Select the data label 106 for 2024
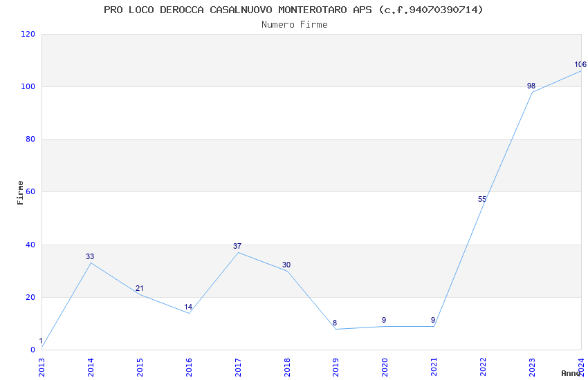Image resolution: width=588 pixels, height=380 pixels. tap(580, 64)
